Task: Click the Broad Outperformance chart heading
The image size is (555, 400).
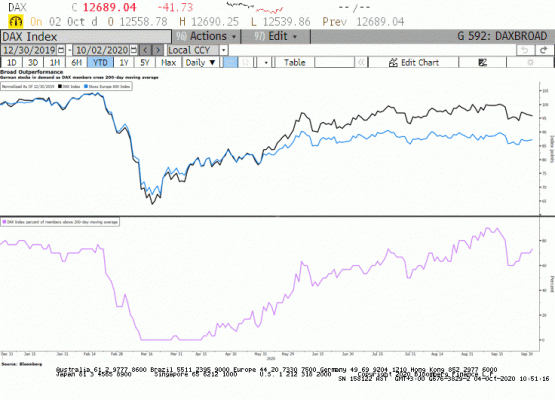Action: [31, 72]
